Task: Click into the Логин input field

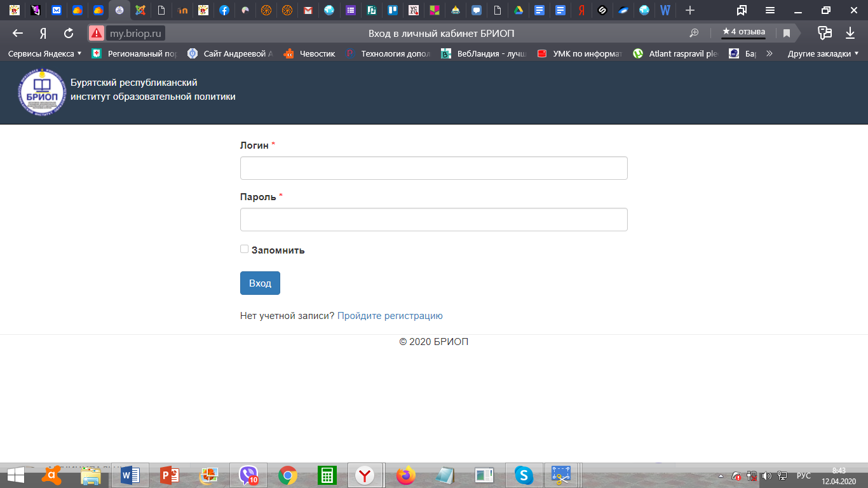Action: [433, 168]
